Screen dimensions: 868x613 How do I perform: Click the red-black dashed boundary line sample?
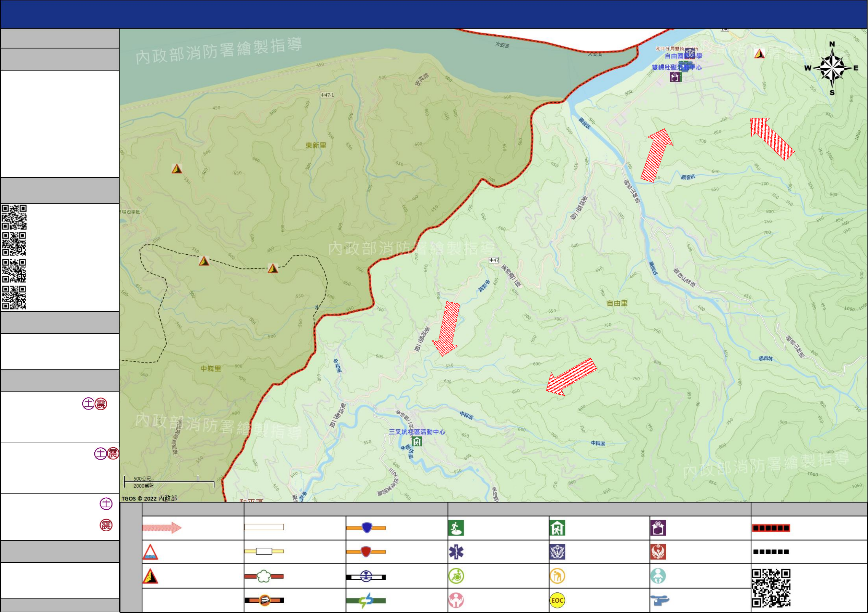(x=771, y=528)
